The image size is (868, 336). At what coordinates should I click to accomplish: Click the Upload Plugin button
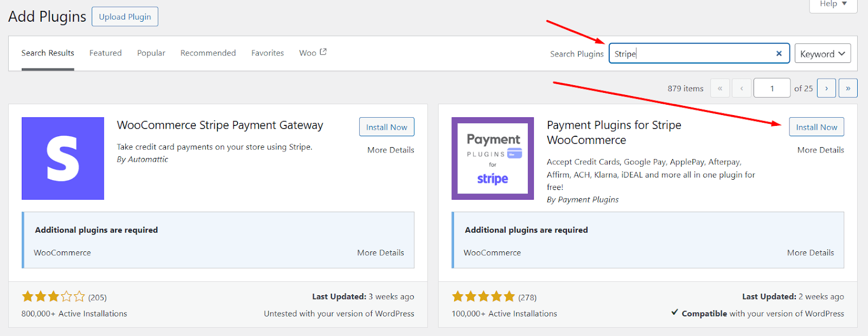125,17
